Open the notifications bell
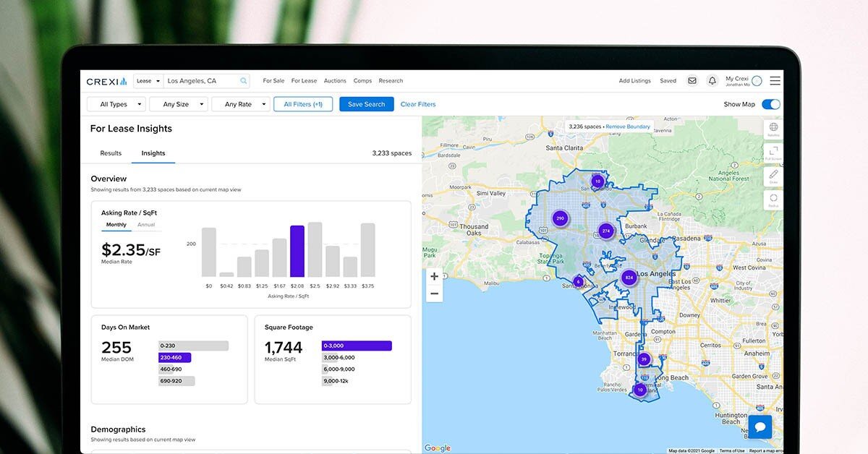 click(712, 81)
